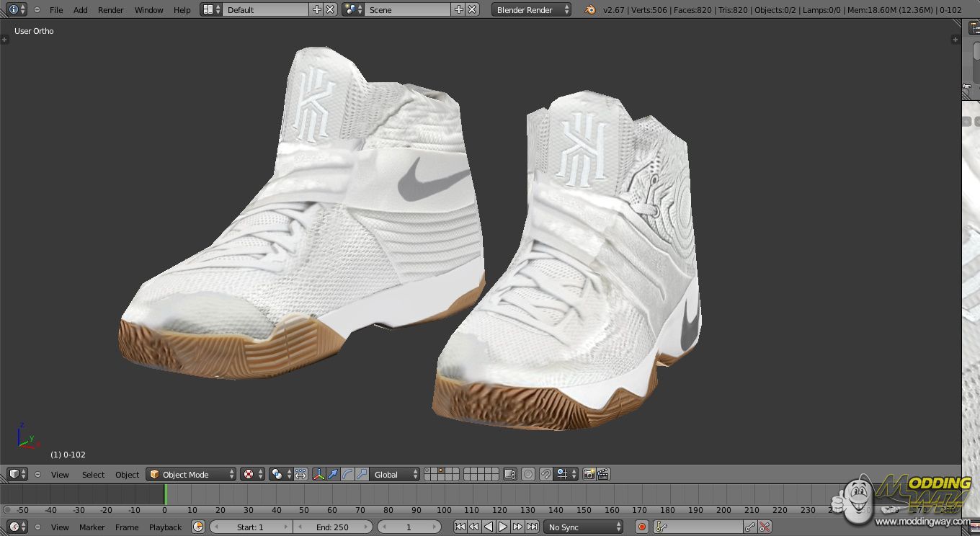Open the Render menu in top bar
This screenshot has width=980, height=536.
pos(110,9)
